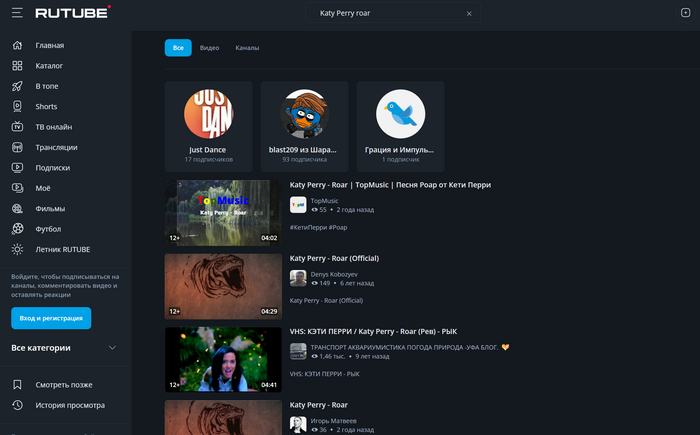Open Грация и Импульс channel bird avatar

[400, 113]
